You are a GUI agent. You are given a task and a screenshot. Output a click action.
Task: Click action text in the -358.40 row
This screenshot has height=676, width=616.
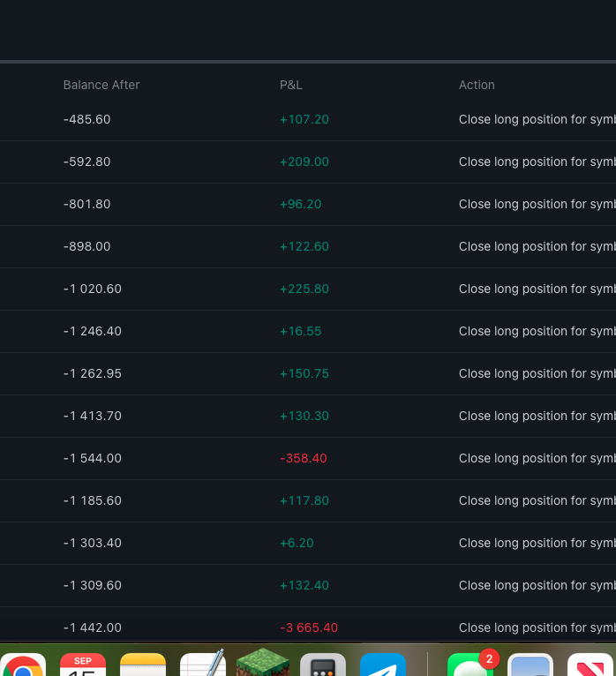[x=537, y=458]
